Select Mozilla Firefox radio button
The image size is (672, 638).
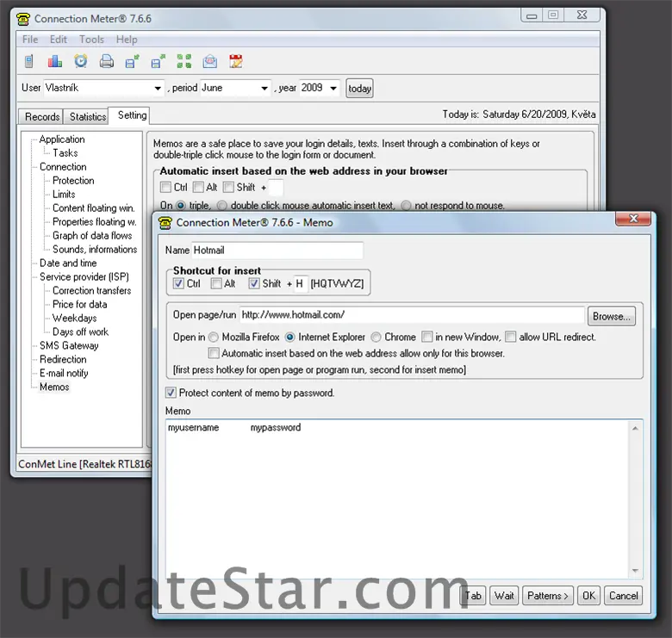click(x=214, y=338)
